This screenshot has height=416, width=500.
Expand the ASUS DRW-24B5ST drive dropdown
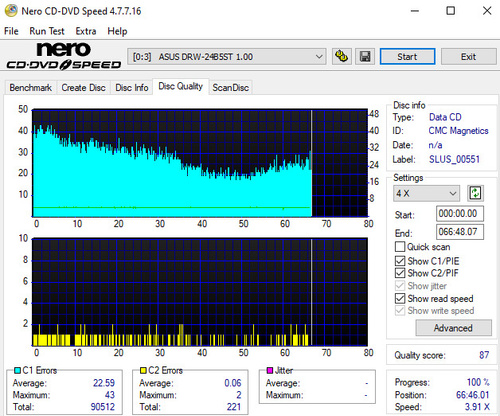[226, 57]
